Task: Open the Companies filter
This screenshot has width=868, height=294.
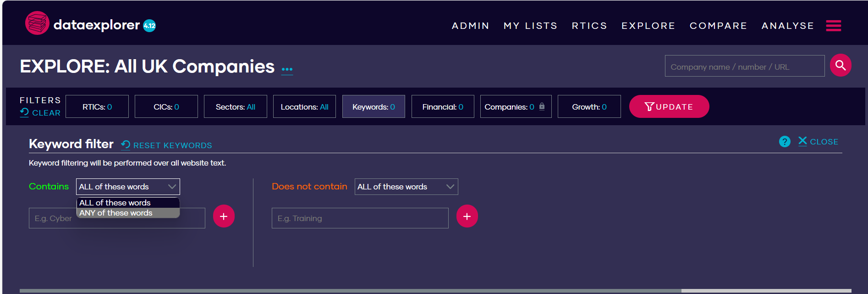Action: click(x=516, y=106)
